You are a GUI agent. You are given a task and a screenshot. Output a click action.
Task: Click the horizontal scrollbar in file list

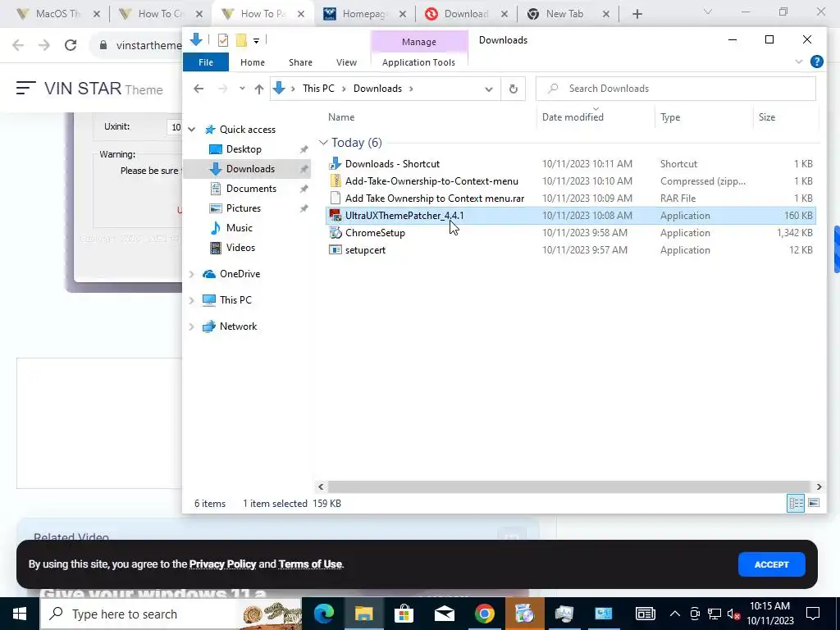click(x=569, y=486)
